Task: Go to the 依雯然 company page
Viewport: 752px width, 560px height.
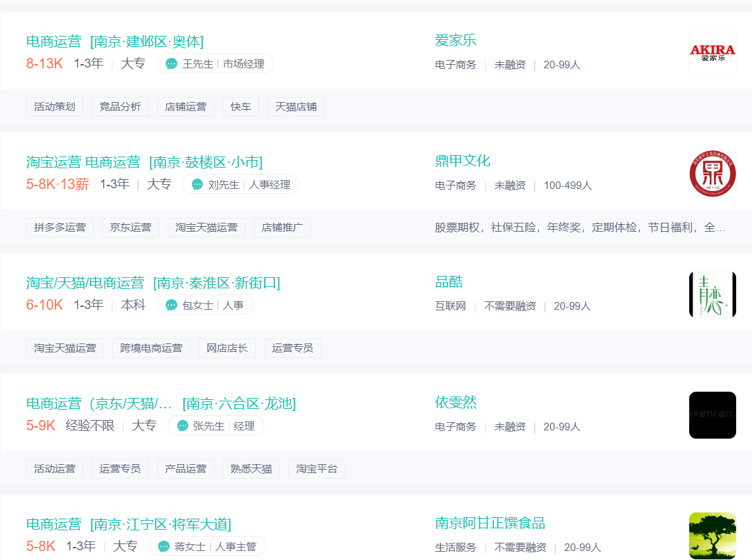Action: (x=455, y=403)
